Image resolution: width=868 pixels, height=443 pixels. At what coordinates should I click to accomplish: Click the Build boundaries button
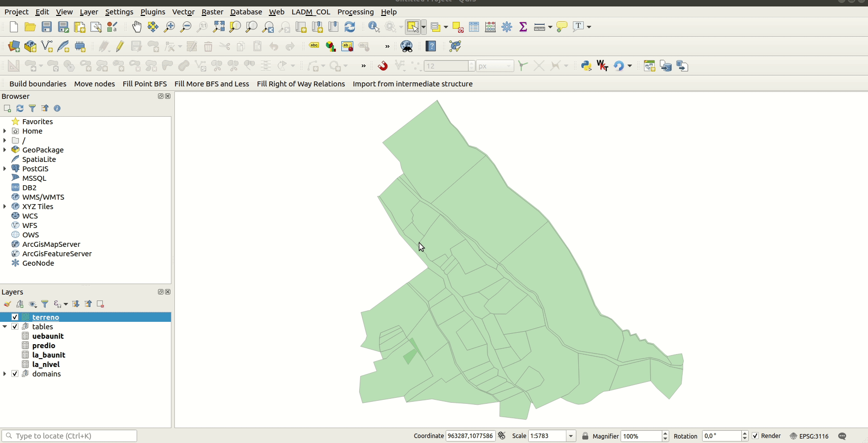(x=38, y=84)
